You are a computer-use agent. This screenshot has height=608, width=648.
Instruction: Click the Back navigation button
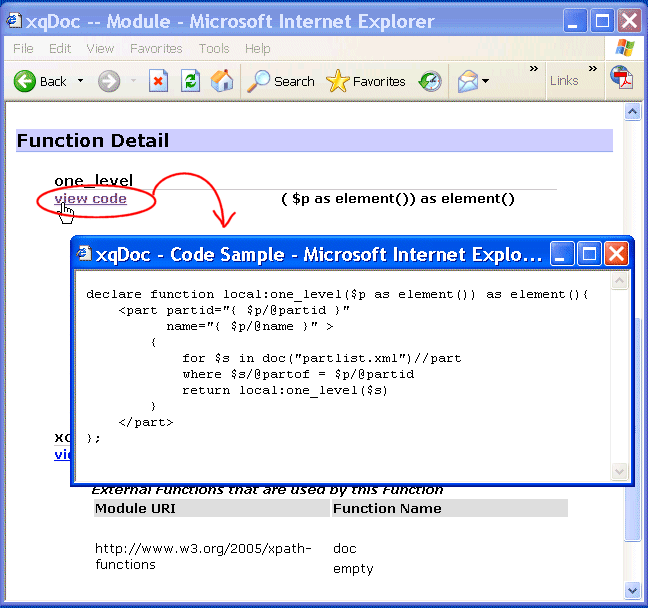[40, 81]
